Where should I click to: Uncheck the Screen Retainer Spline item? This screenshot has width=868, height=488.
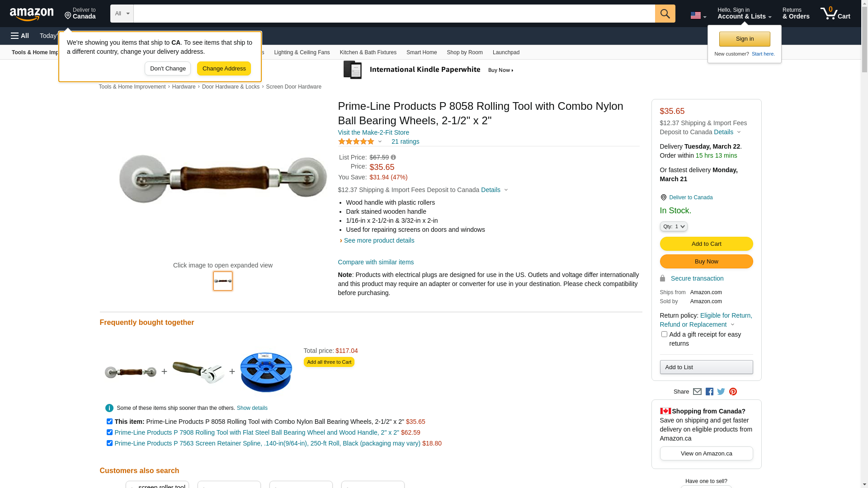tap(109, 443)
